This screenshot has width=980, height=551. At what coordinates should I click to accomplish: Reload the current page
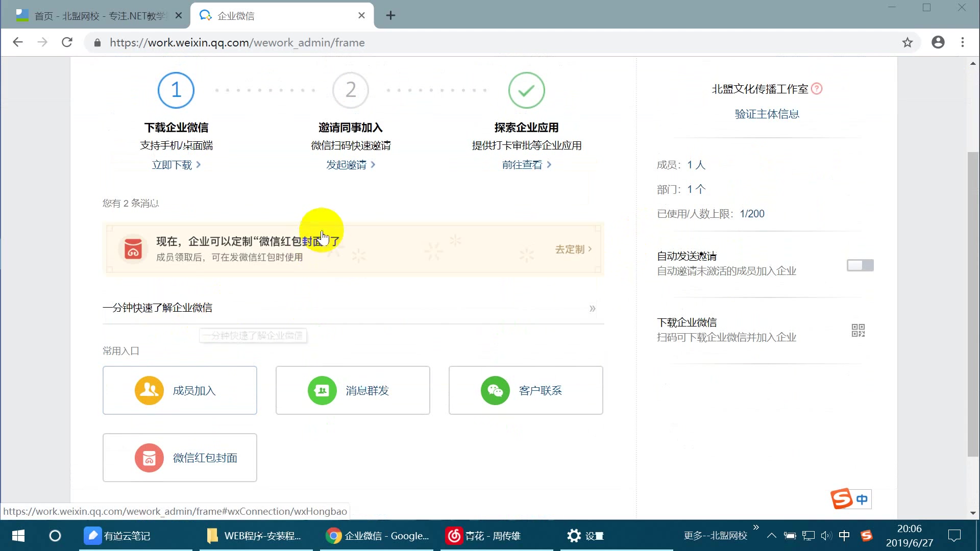(67, 42)
